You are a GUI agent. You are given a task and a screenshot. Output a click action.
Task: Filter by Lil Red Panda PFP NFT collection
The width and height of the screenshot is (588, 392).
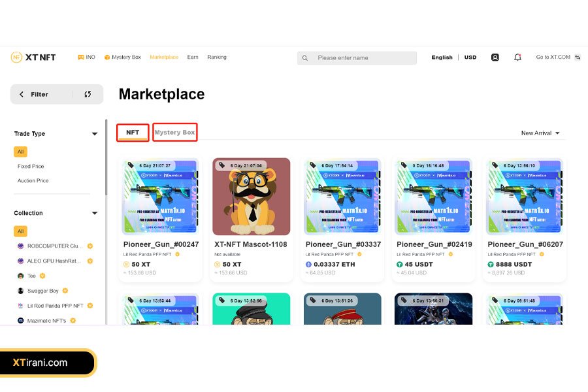(x=55, y=306)
